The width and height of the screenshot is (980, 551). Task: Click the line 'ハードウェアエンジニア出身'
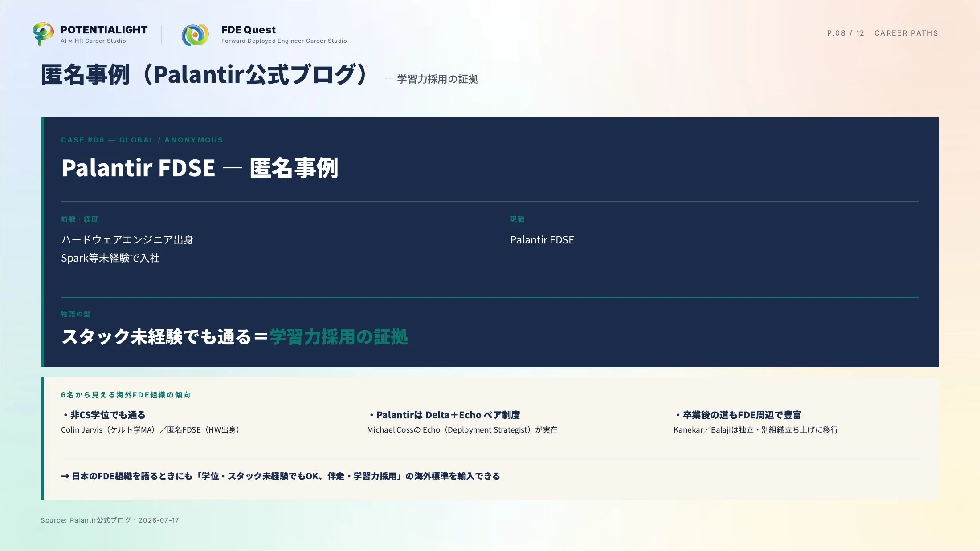point(127,240)
